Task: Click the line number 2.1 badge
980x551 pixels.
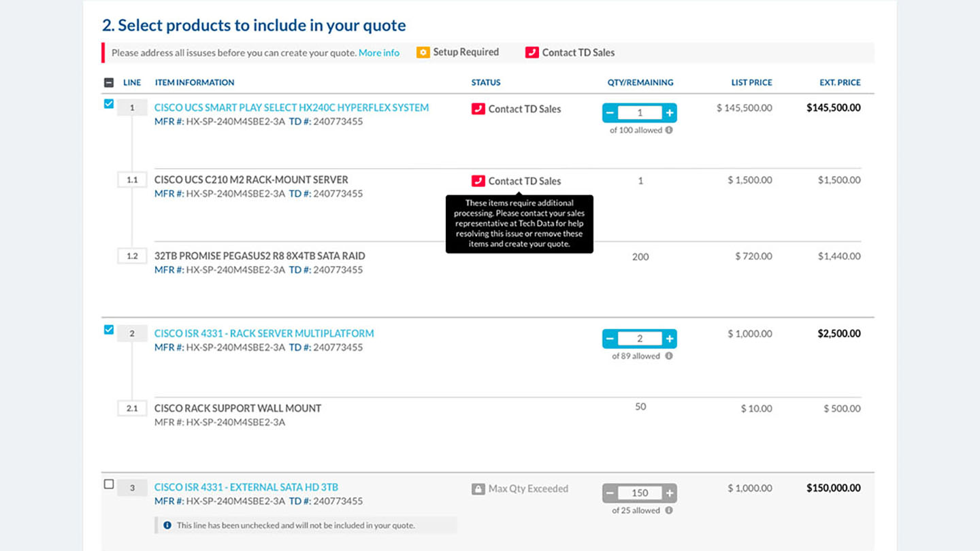Action: (x=132, y=408)
